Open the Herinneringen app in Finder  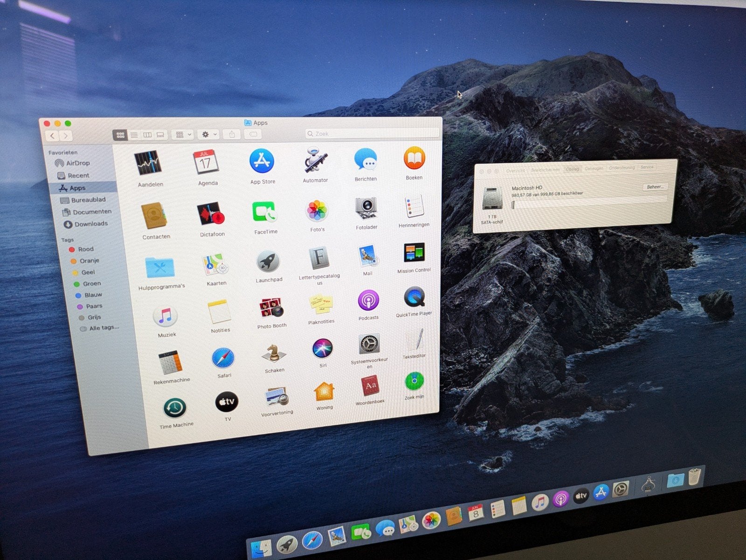[414, 207]
